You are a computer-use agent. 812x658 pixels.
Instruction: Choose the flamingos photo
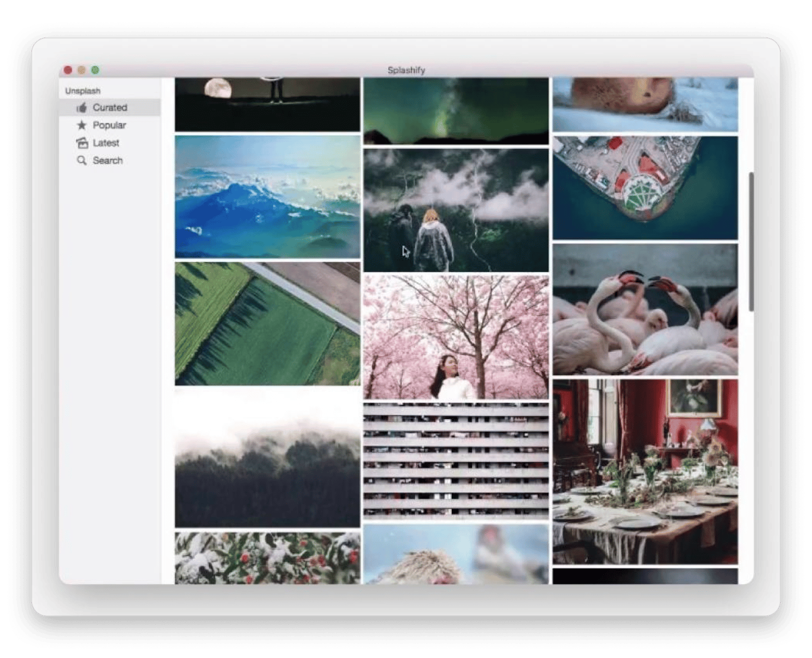pyautogui.click(x=645, y=309)
